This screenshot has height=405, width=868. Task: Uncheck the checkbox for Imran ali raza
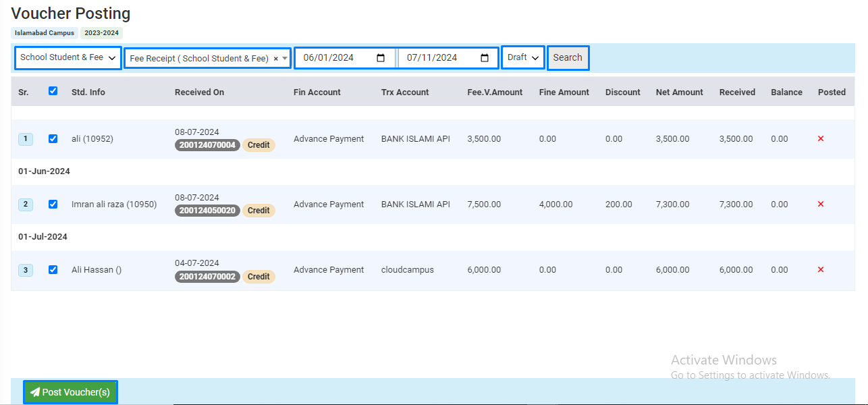[x=53, y=204]
